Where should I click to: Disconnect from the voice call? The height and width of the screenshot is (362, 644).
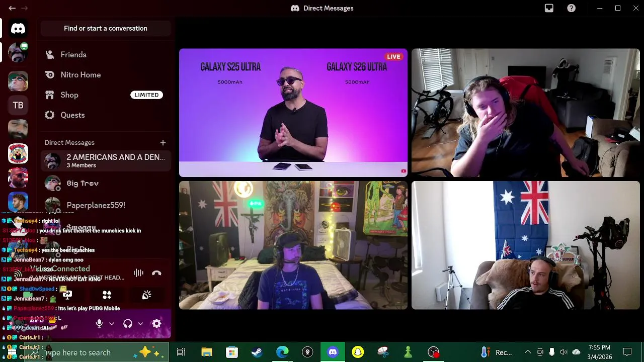pyautogui.click(x=156, y=273)
